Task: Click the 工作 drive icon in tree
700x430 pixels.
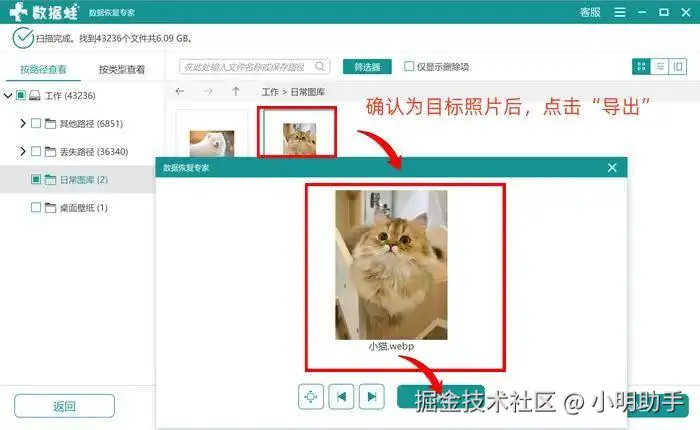Action: [x=35, y=95]
